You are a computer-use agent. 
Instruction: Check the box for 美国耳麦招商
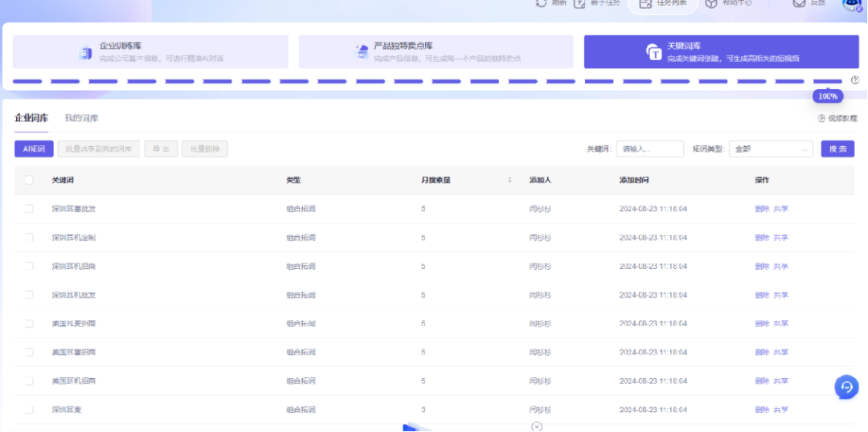pyautogui.click(x=29, y=324)
